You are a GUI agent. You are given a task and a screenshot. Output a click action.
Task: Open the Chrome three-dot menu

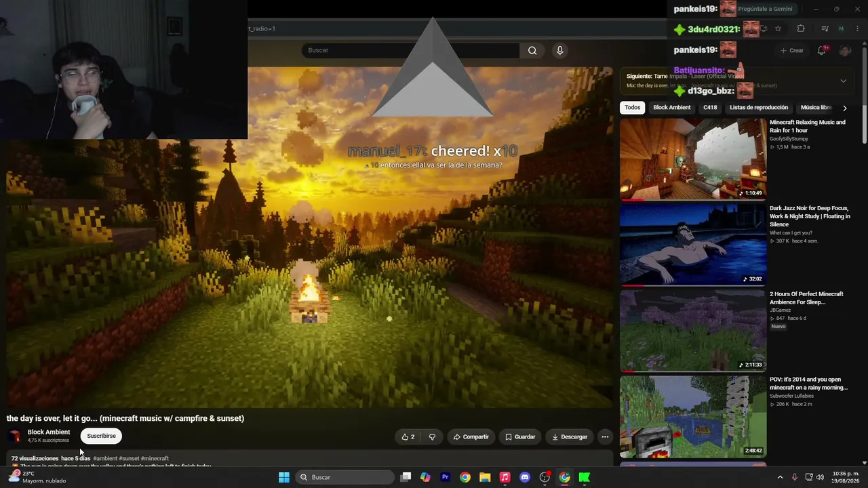click(x=859, y=28)
